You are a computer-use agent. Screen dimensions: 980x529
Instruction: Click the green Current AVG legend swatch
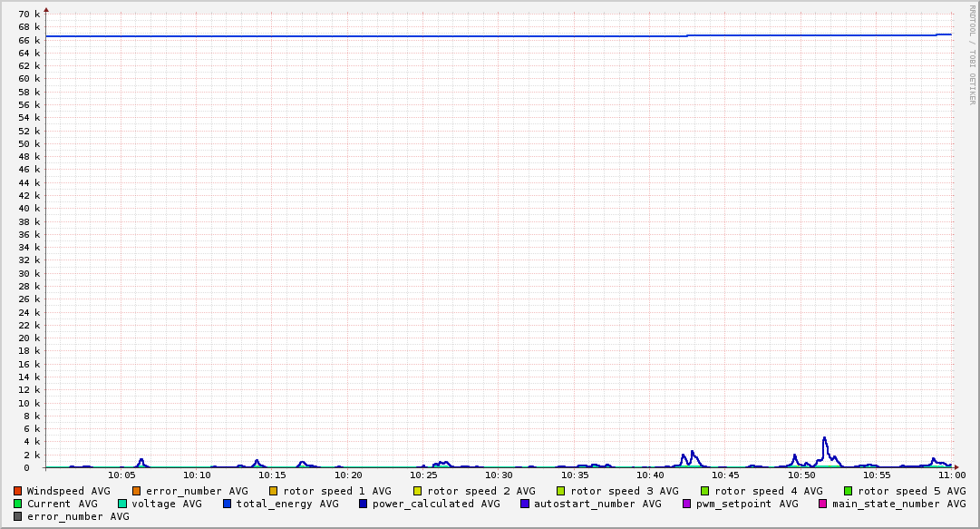point(18,504)
